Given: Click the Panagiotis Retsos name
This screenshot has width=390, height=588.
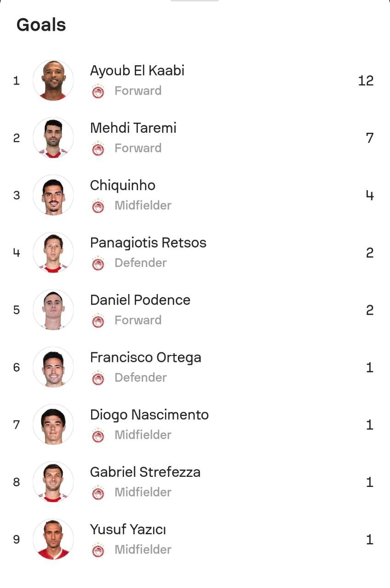Looking at the screenshot, I should [x=148, y=243].
